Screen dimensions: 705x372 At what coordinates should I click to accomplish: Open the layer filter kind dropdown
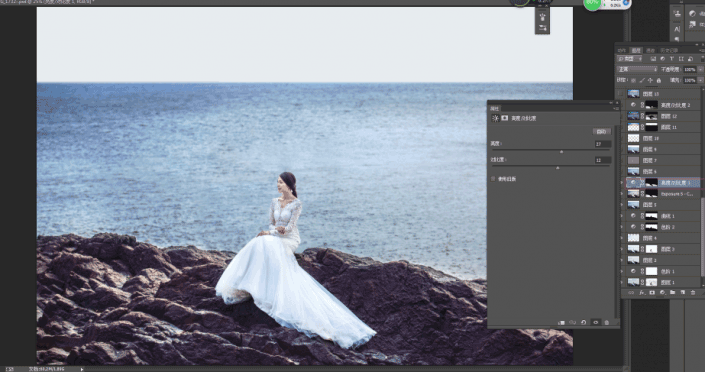(x=629, y=59)
